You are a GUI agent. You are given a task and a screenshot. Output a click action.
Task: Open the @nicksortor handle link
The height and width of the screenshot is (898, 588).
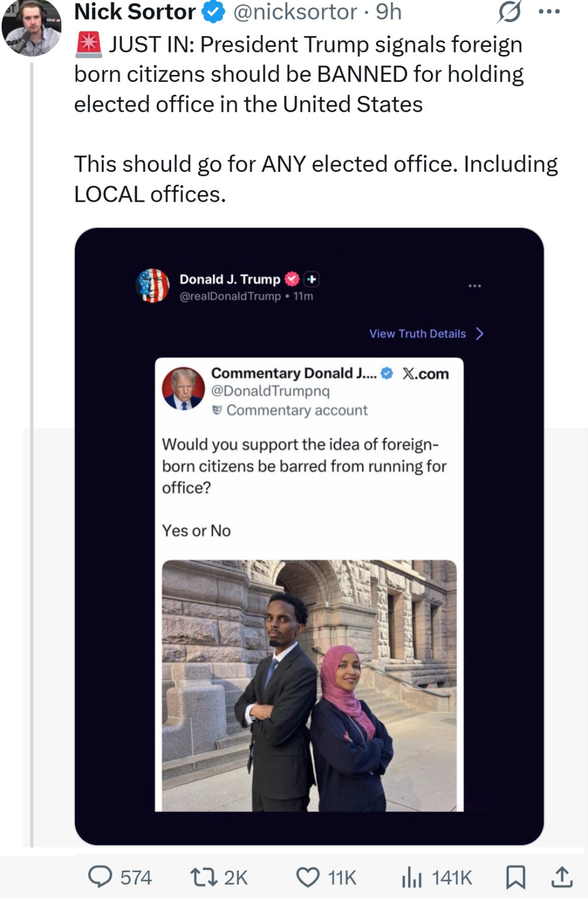point(295,12)
